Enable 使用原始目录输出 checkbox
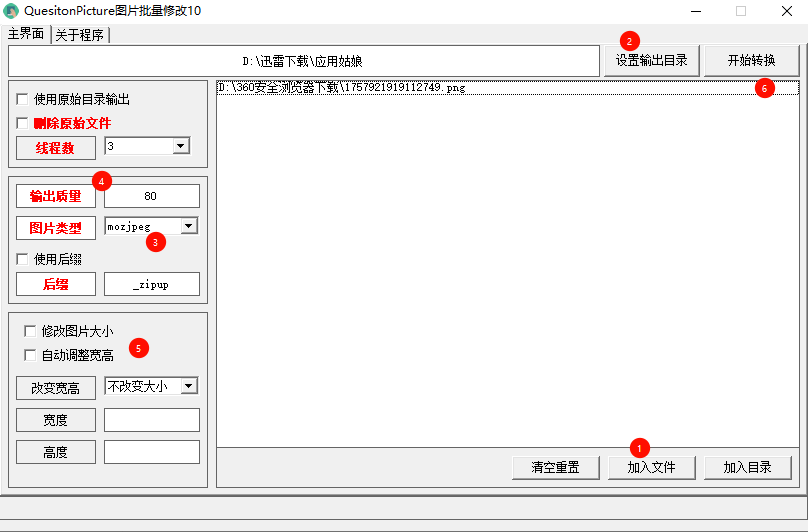Screen dimensions: 808x532 [x=22, y=99]
